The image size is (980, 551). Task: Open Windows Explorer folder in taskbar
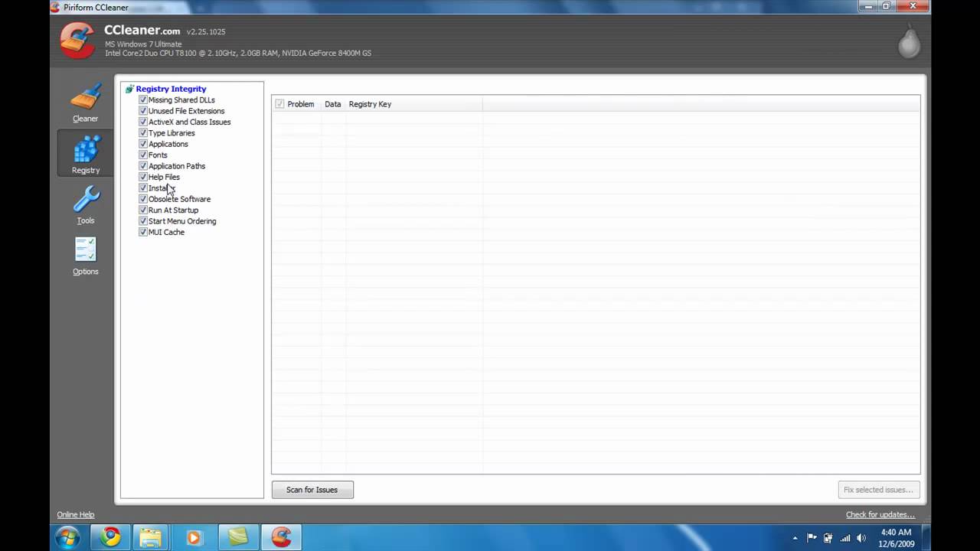pyautogui.click(x=151, y=538)
